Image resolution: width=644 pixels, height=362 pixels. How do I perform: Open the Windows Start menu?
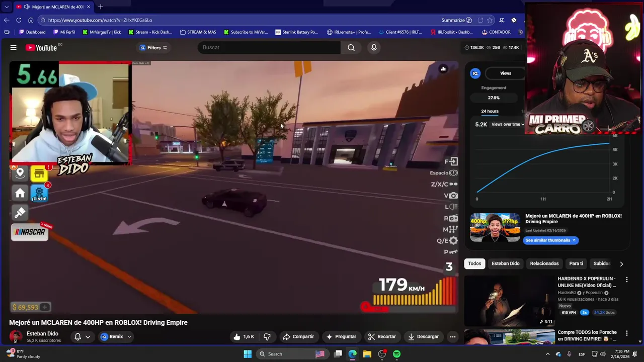(248, 354)
